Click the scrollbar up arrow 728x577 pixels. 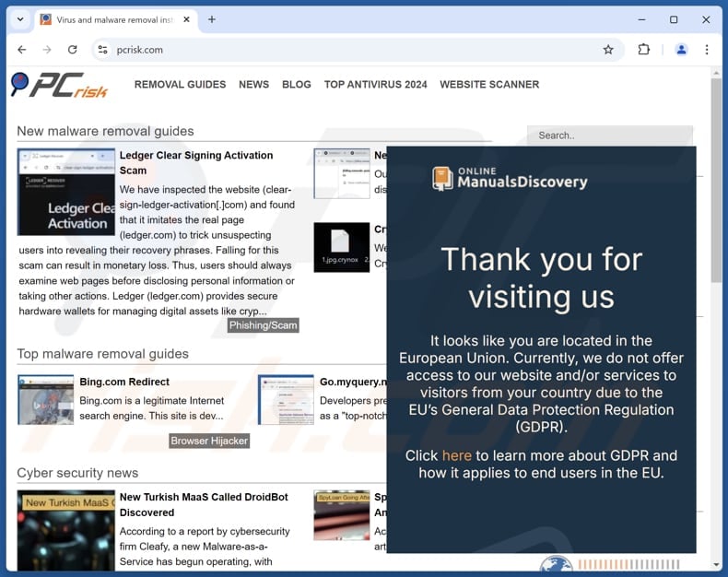[716, 73]
